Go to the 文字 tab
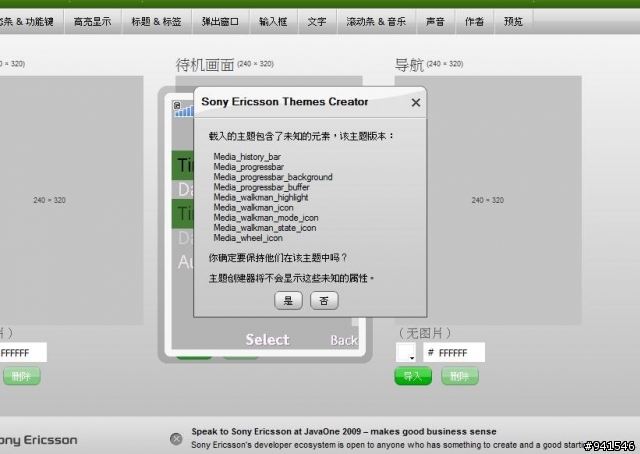This screenshot has height=454, width=640. pos(317,22)
